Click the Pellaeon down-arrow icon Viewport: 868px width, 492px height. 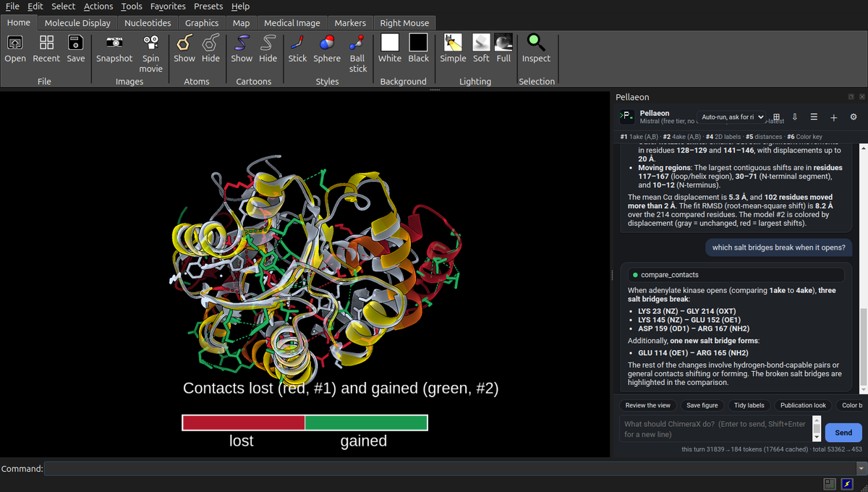[795, 117]
